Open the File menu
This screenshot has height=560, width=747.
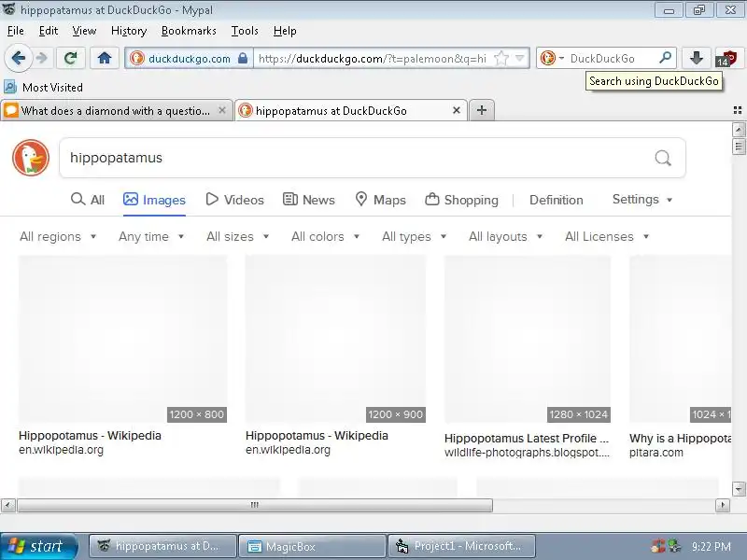coord(16,31)
